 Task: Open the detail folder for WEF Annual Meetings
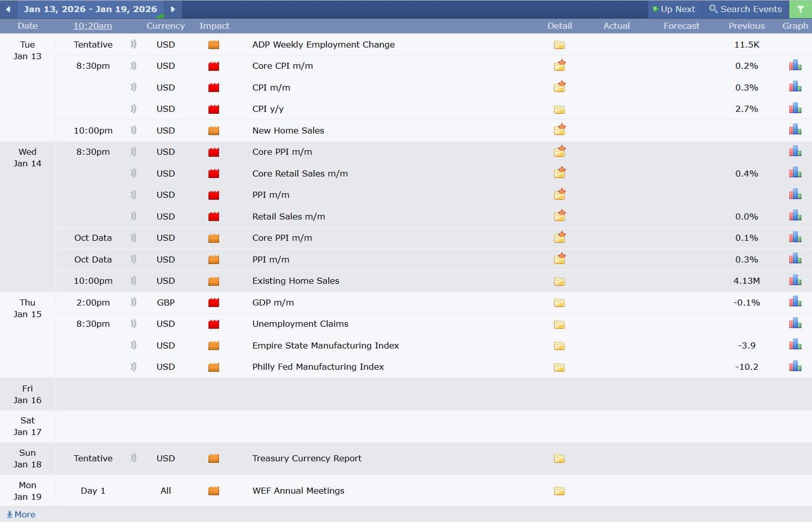559,491
